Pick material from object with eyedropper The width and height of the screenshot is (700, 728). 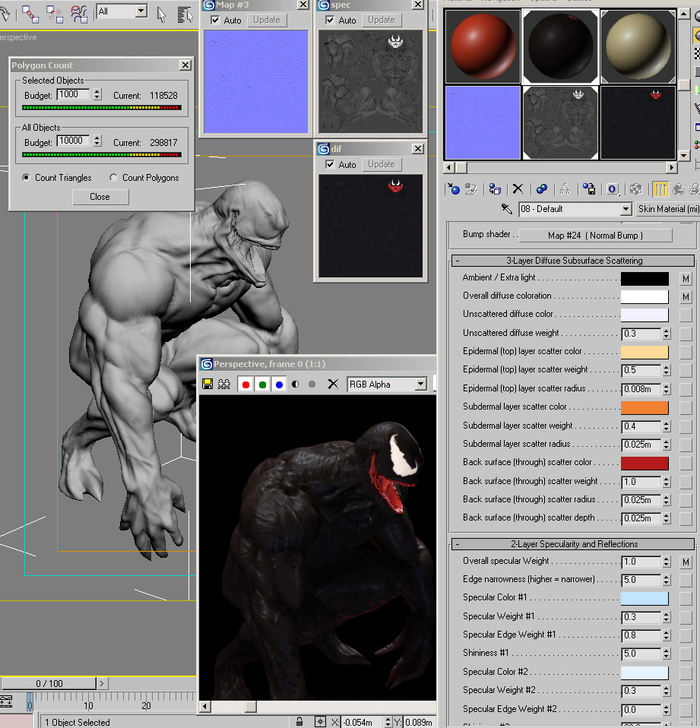506,208
